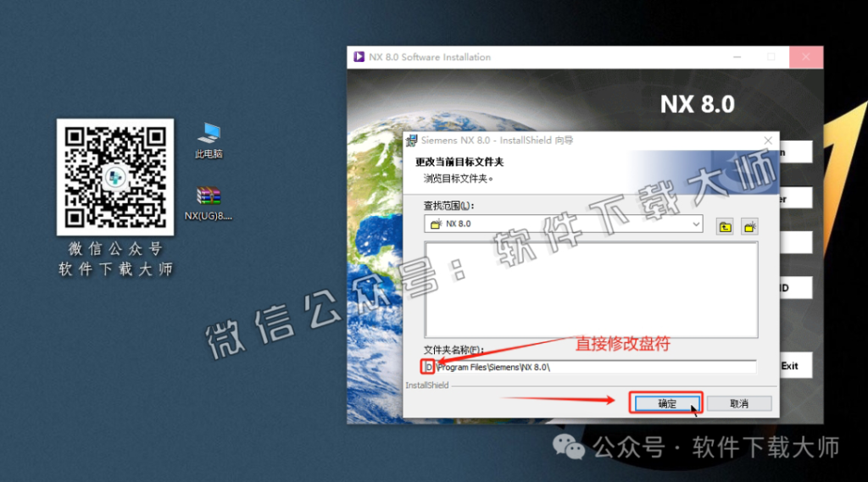Open the 查找范围 NX 8.0 dropdown
This screenshot has height=482, width=868.
(564, 224)
